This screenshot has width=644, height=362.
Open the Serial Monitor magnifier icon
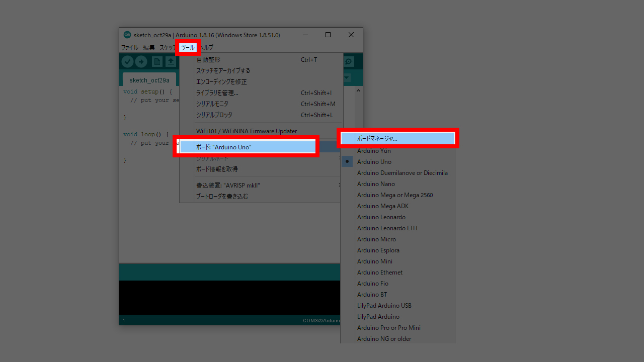(348, 61)
